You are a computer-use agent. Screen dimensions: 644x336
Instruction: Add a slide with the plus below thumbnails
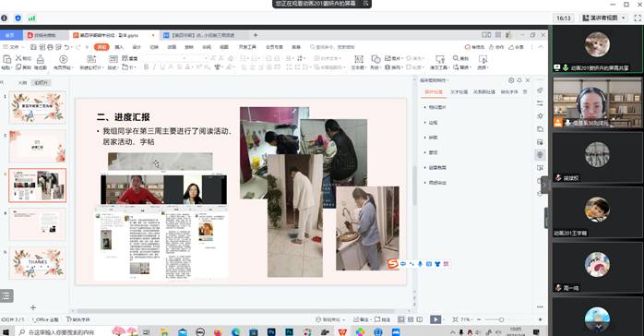[33, 307]
